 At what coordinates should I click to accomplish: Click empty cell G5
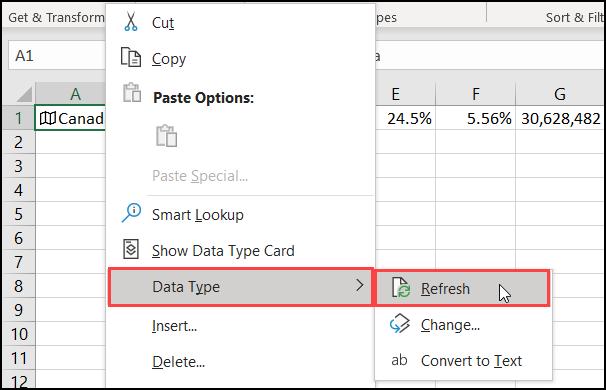pyautogui.click(x=560, y=214)
